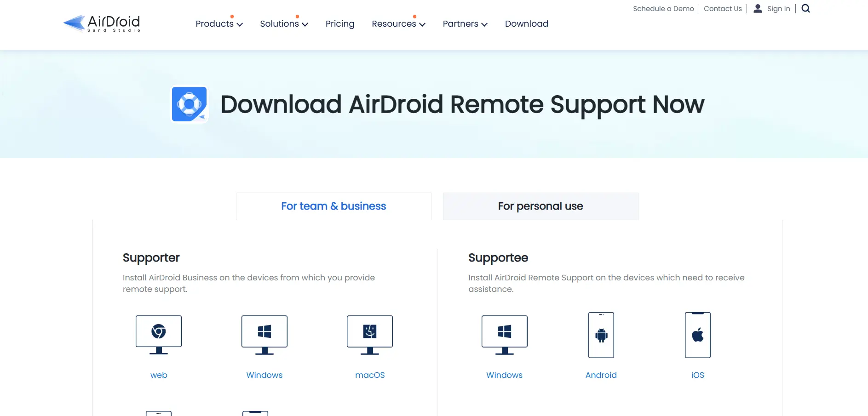Image resolution: width=868 pixels, height=416 pixels.
Task: Go to Download in the navigation
Action: point(527,23)
